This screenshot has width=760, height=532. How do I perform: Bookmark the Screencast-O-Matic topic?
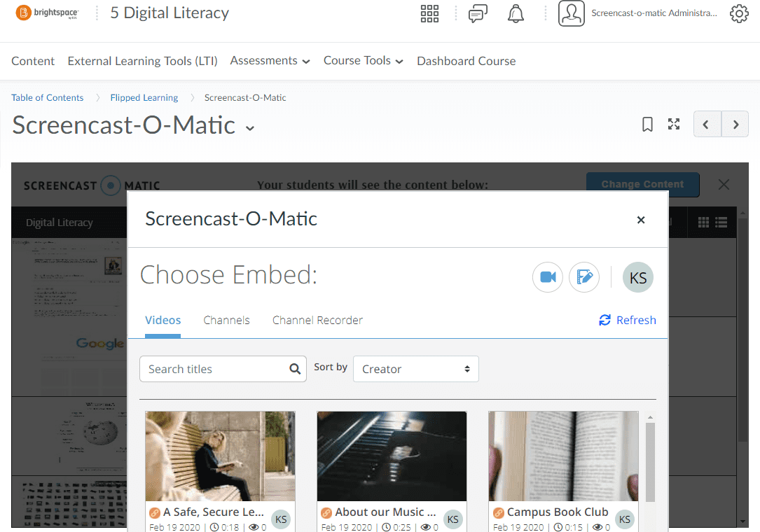point(647,125)
